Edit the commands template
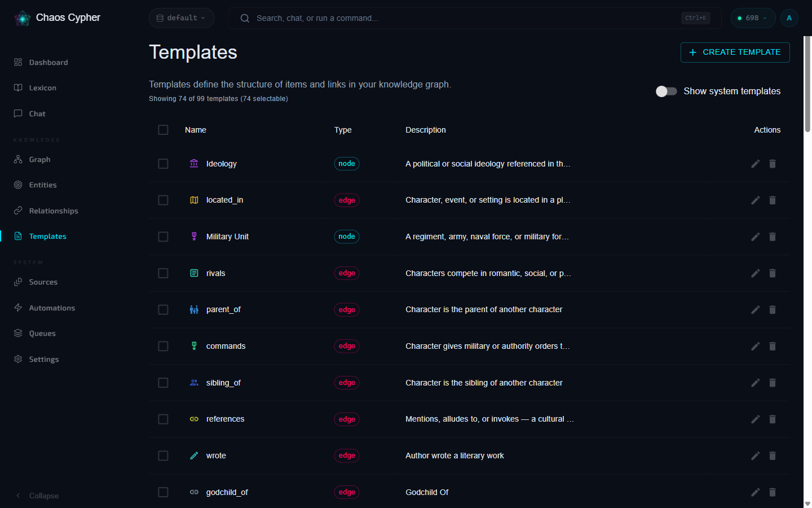The height and width of the screenshot is (508, 812). coord(756,346)
